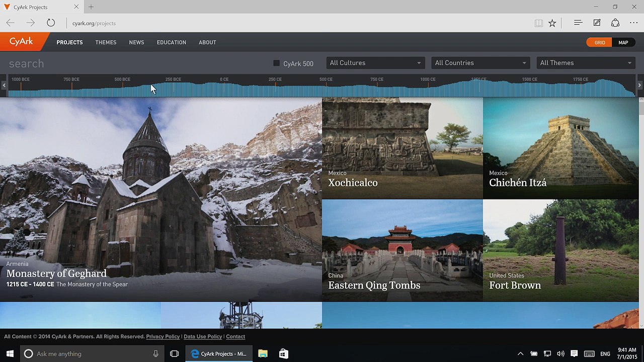The height and width of the screenshot is (362, 644).
Task: Switch to GRID view
Action: click(599, 42)
